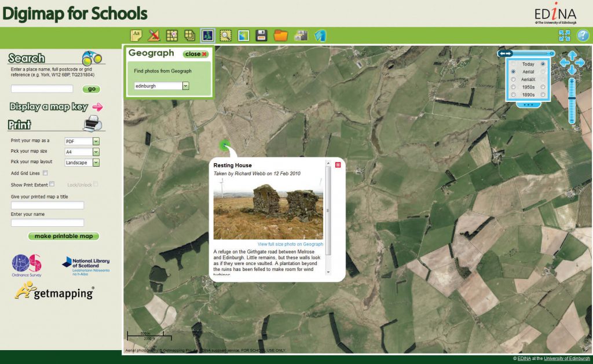This screenshot has width=593, height=364.
Task: Save the current map
Action: [261, 35]
